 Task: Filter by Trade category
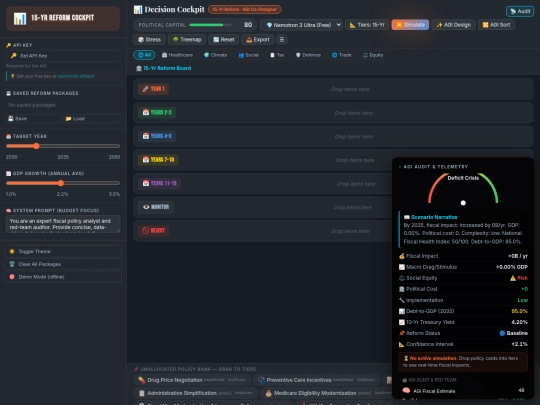tap(341, 55)
